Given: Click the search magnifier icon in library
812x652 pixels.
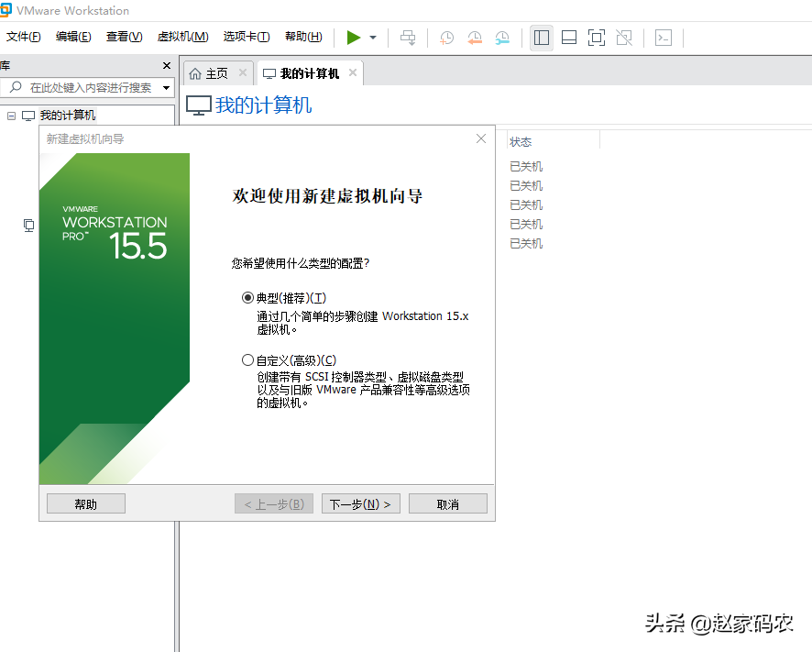Looking at the screenshot, I should pos(16,87).
